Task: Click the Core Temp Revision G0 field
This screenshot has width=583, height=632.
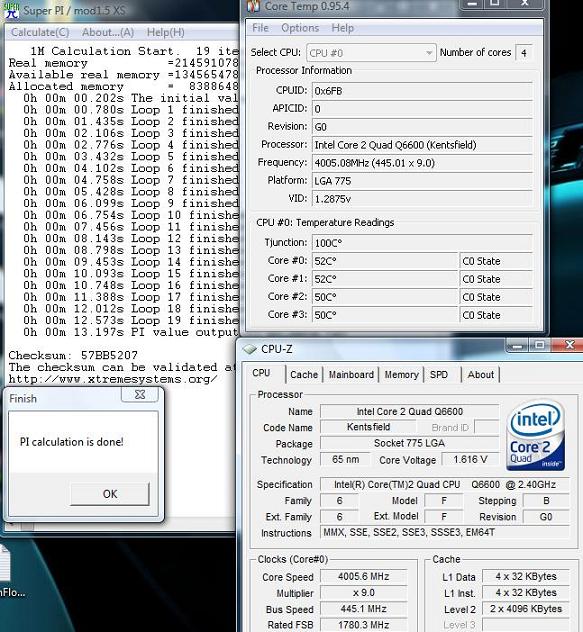Action: pos(422,127)
